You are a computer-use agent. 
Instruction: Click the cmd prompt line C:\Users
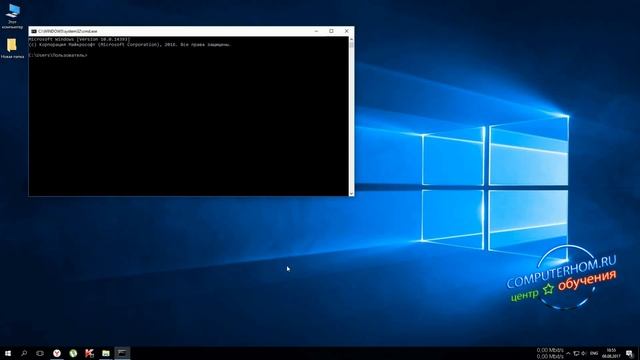58,55
